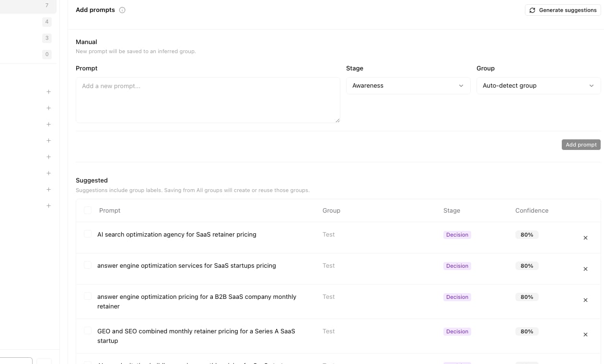Tick the select-all checkbox in the Prompt header
Screen dimensions: 604x364
pyautogui.click(x=88, y=210)
